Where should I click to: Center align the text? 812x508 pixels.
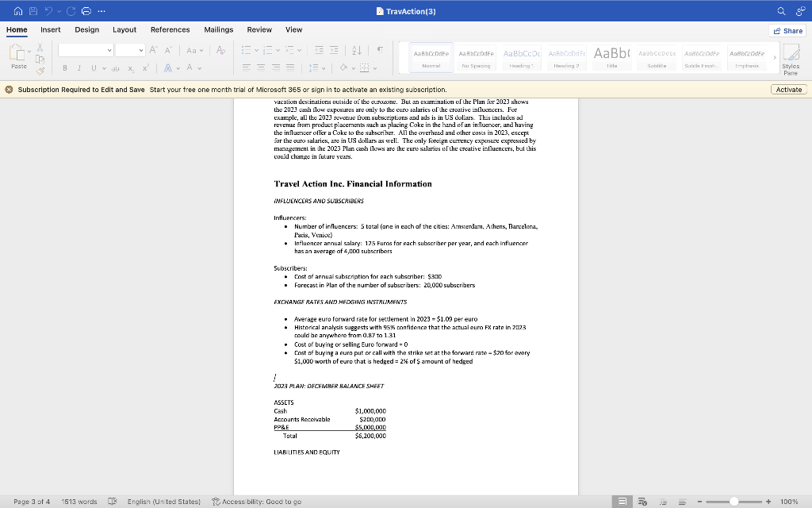pos(261,67)
